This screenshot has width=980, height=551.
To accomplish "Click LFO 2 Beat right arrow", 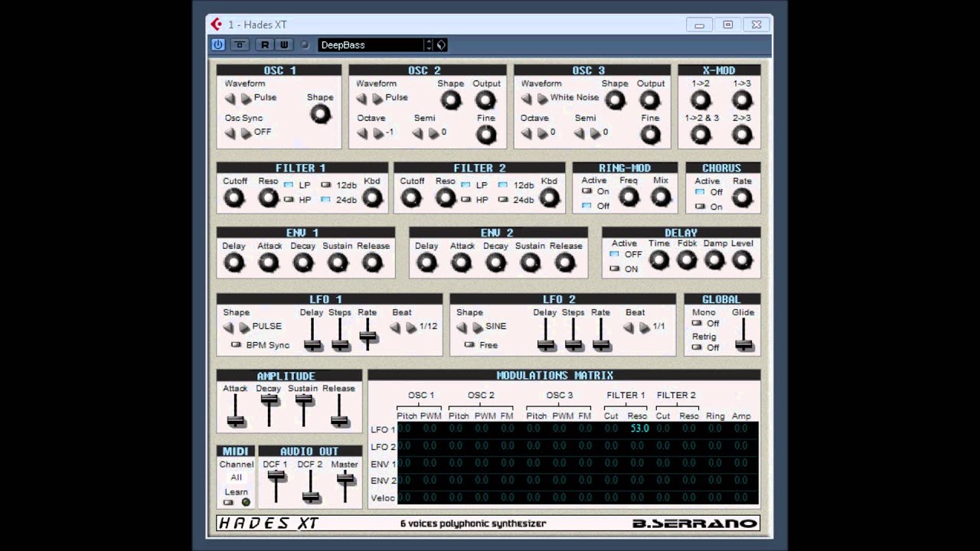I will click(x=644, y=328).
